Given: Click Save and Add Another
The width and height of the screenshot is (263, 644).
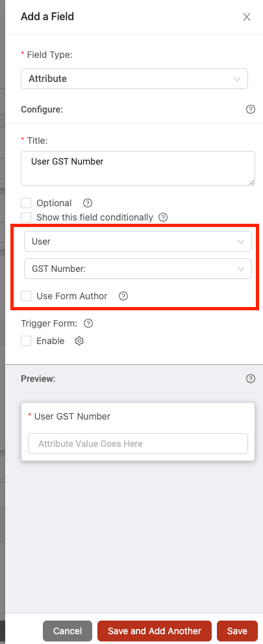Looking at the screenshot, I should (x=155, y=631).
